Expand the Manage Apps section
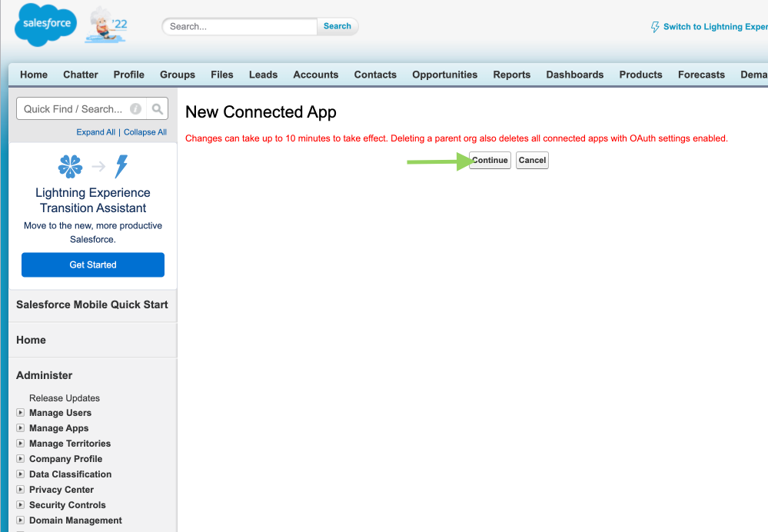This screenshot has height=532, width=768. 21,428
